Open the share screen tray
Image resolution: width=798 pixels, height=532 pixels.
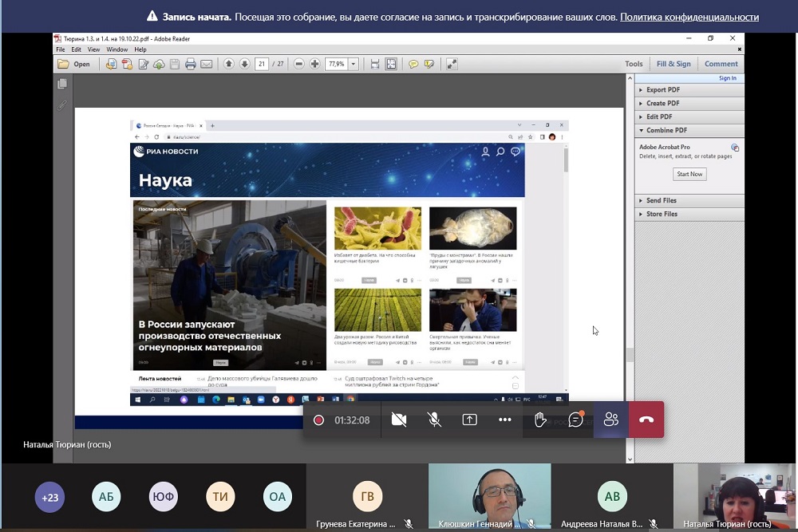coord(469,420)
